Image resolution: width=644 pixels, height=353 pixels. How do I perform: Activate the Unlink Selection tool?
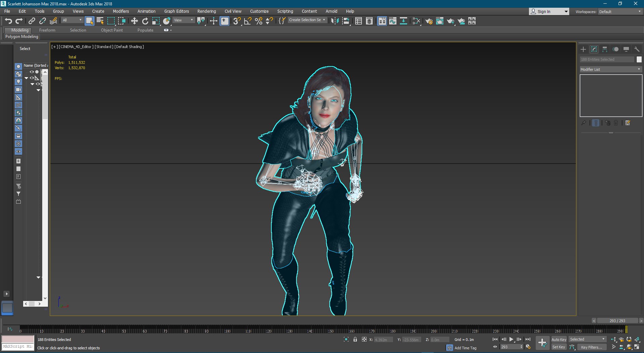42,21
